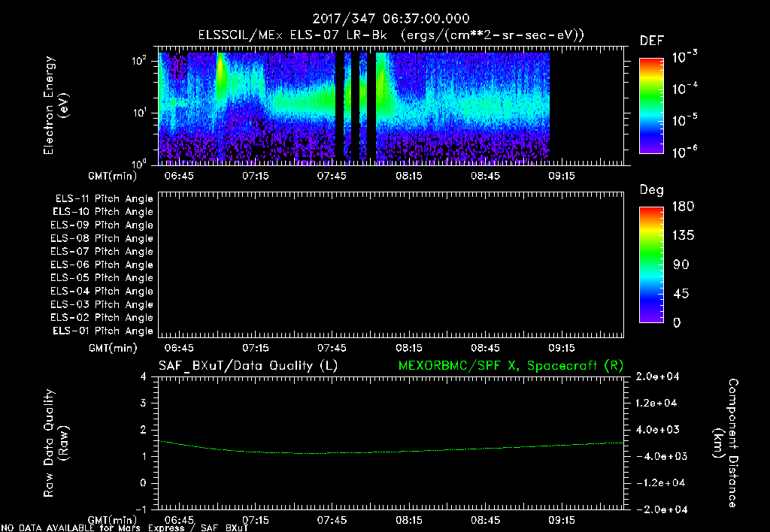Viewport: 770px width, 532px height.
Task: Click the 10^-4 tick on DEF scale
Action: tap(684, 89)
